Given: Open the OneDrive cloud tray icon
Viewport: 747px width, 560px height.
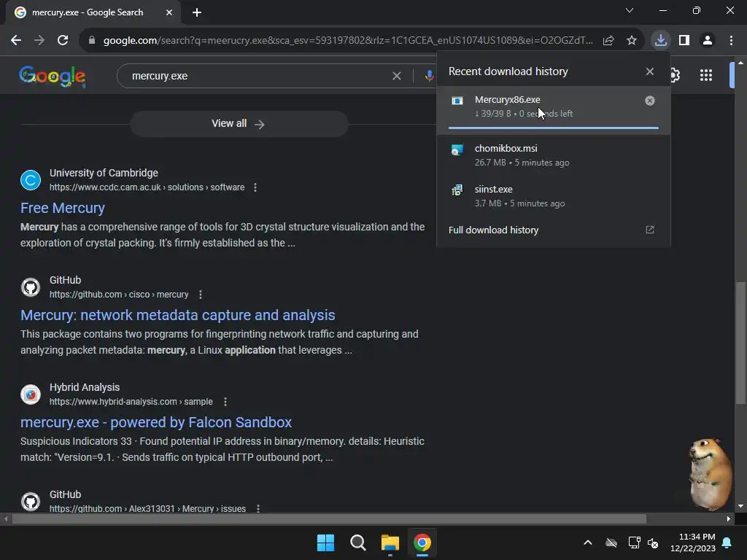Looking at the screenshot, I should pos(611,542).
